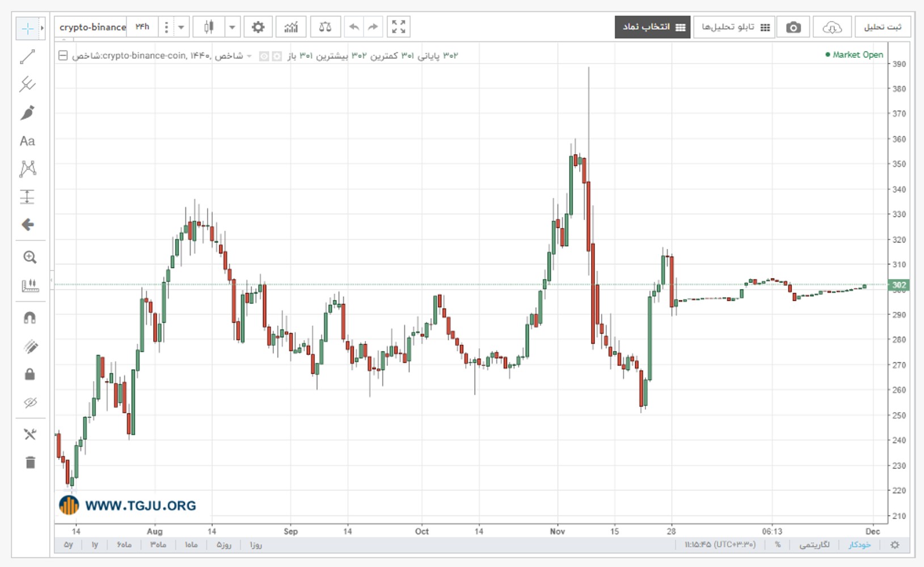Open chart settings gear icon

[x=258, y=27]
